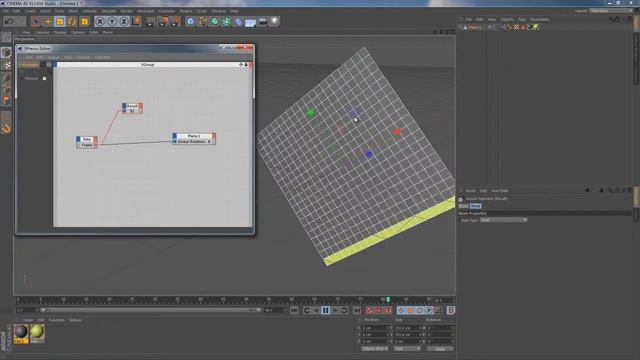This screenshot has height=360, width=640.
Task: Select the dark gray material thumbnail
Action: point(21,333)
